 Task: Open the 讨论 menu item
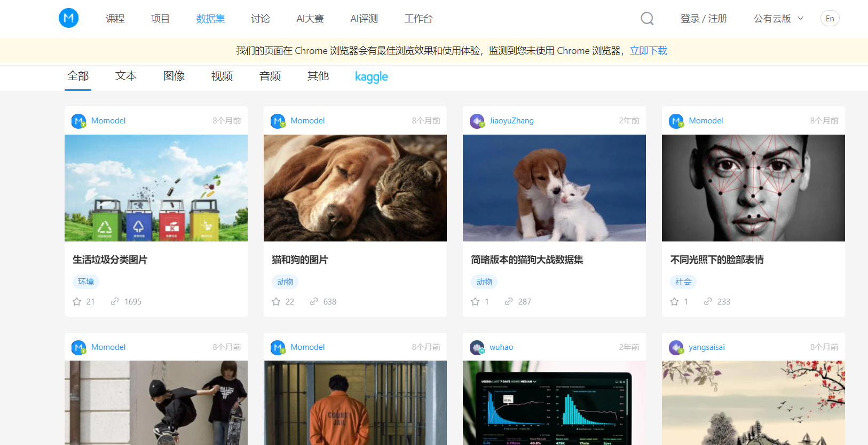pos(261,19)
